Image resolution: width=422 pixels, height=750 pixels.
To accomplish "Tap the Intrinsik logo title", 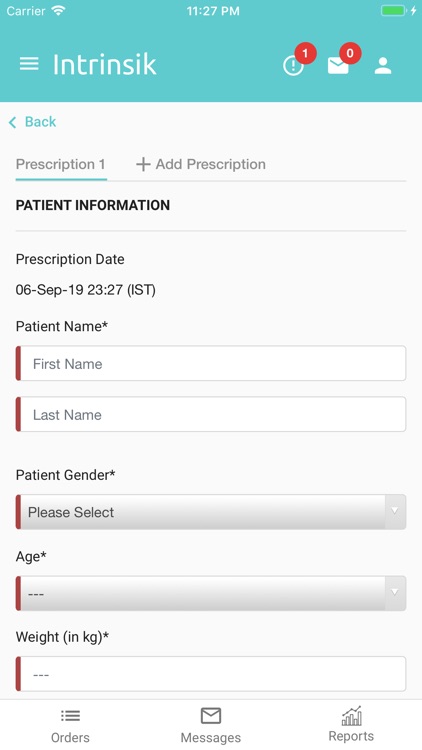I will pyautogui.click(x=105, y=64).
